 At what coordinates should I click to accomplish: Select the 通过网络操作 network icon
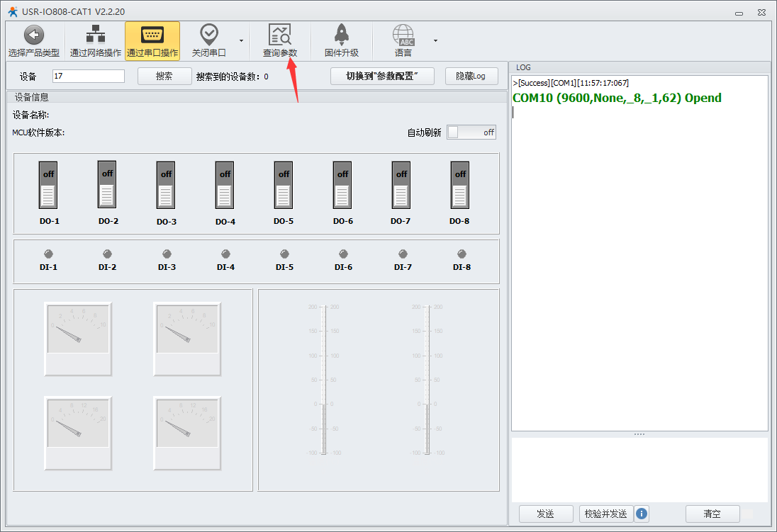tap(95, 35)
